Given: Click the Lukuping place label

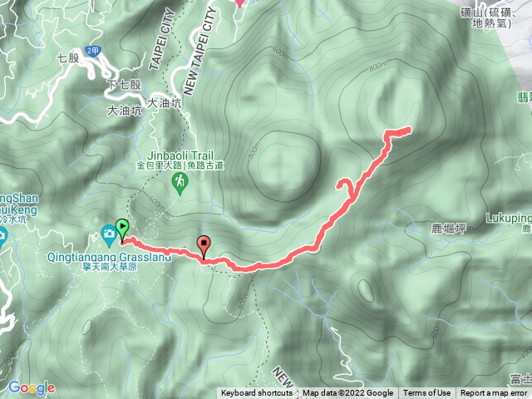Looking at the screenshot, I should tap(509, 218).
